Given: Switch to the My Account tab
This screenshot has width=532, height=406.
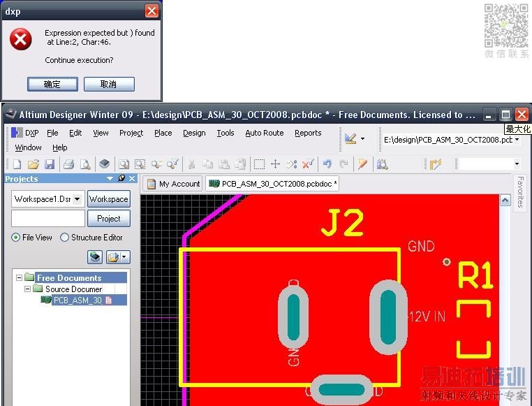Looking at the screenshot, I should [173, 184].
